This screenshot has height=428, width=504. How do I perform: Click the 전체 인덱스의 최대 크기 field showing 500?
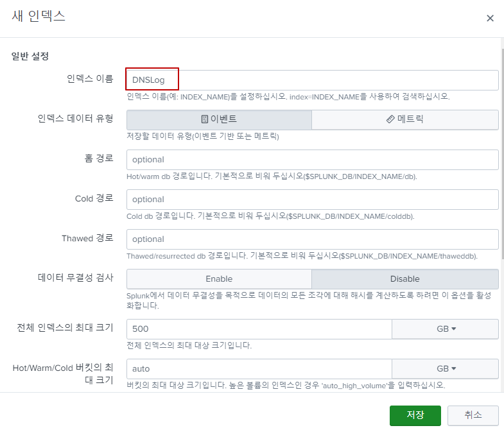tap(259, 329)
